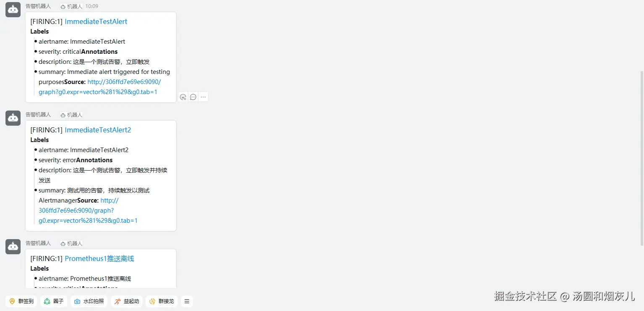Click the chat vertical scrollbar
Image resolution: width=644 pixels, height=311 pixels.
[x=641, y=158]
